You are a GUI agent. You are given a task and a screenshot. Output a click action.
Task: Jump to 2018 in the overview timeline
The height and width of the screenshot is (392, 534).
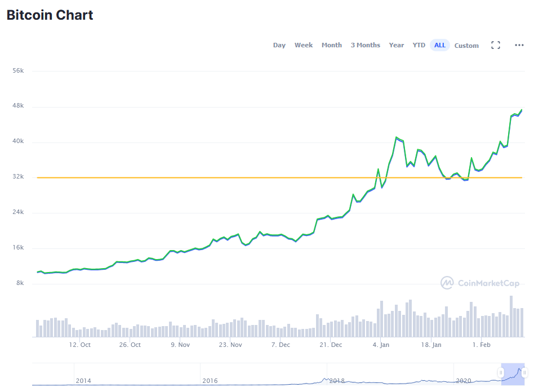[337, 381]
